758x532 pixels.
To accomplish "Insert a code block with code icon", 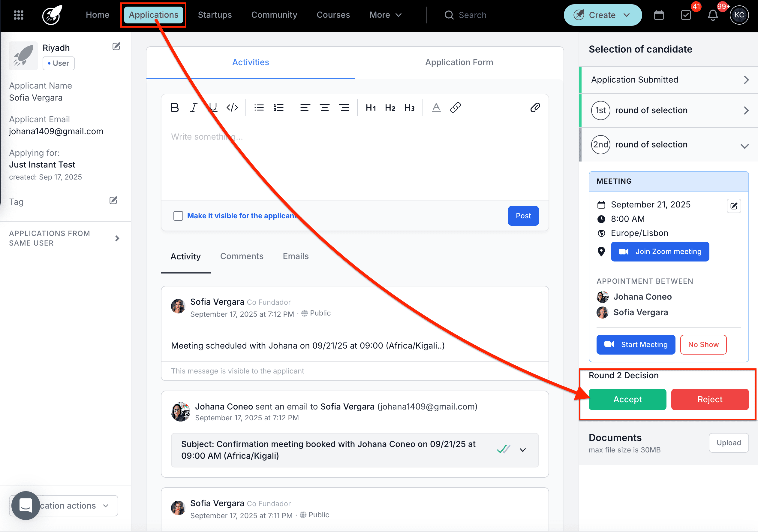I will 232,108.
